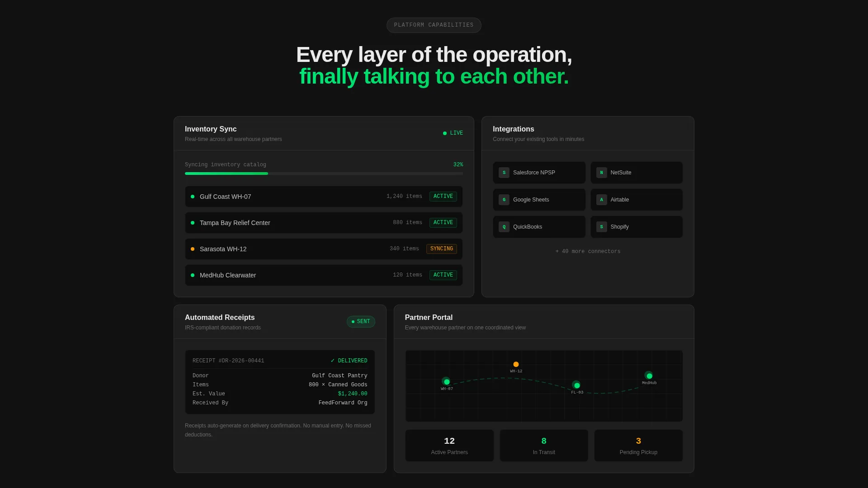This screenshot has width=868, height=488.
Task: Open the Salesforce NPSP connector
Action: (539, 173)
